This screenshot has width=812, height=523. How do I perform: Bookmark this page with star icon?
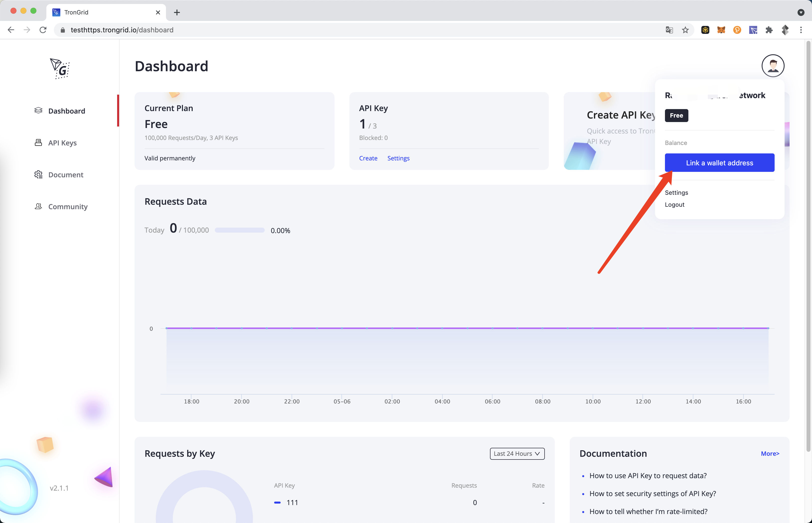(x=685, y=30)
